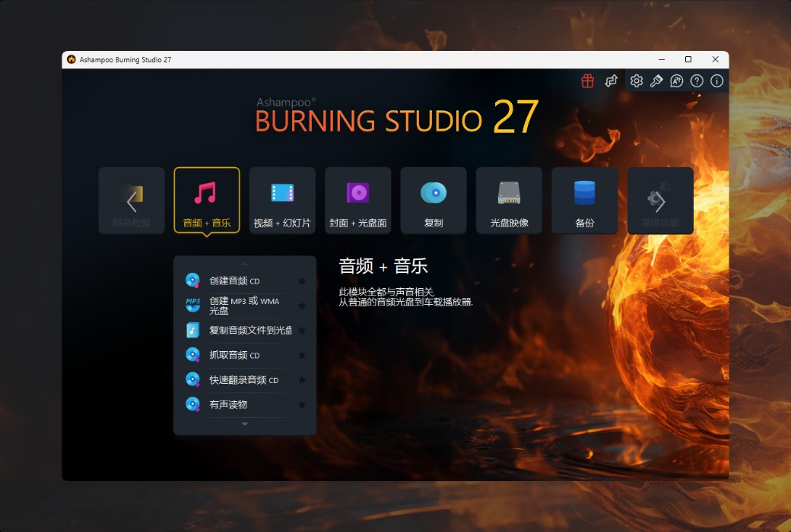The image size is (791, 532).
Task: Star 创建音频 CD as favorite
Action: click(302, 280)
